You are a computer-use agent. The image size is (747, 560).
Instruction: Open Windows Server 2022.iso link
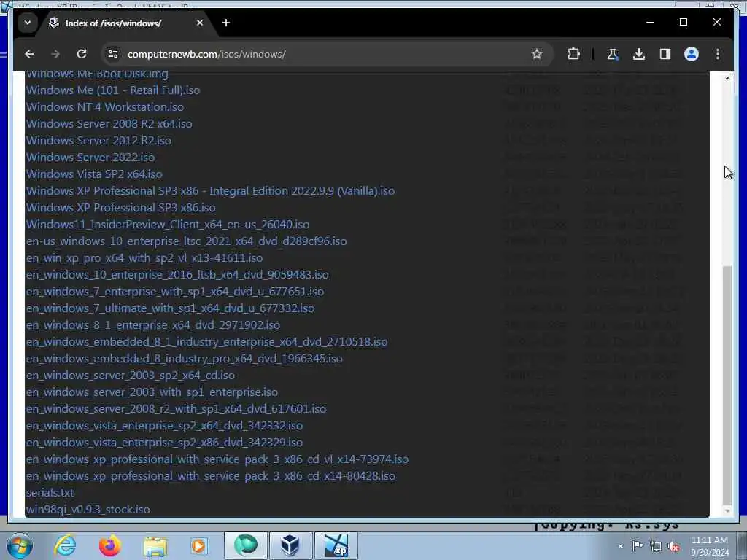pos(90,157)
